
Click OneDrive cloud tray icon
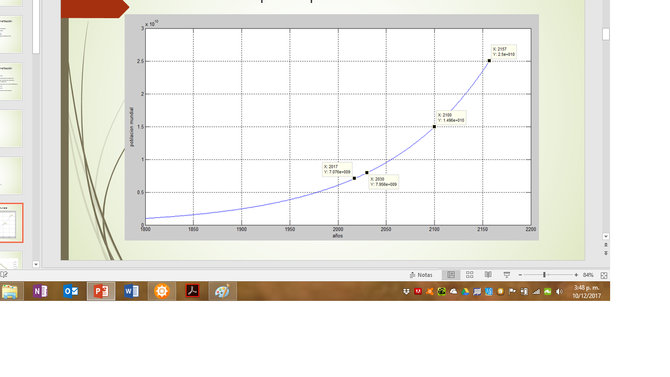click(x=453, y=292)
